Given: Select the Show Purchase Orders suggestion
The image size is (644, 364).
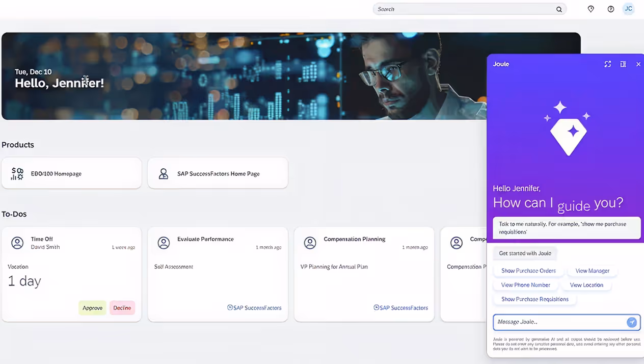Looking at the screenshot, I should point(528,271).
